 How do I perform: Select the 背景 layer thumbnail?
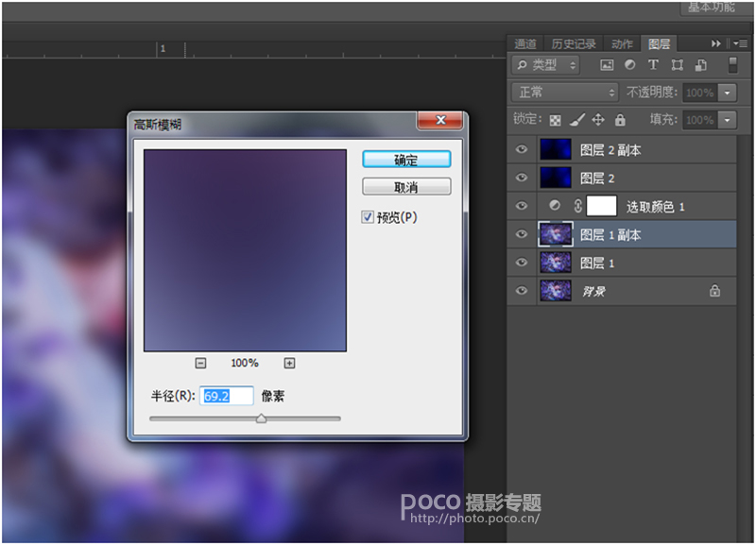click(556, 291)
